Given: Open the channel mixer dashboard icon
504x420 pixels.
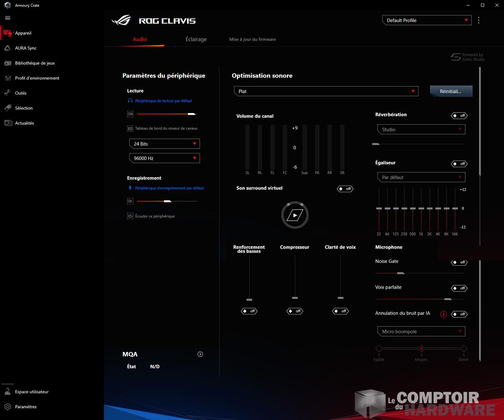Looking at the screenshot, I should (130, 128).
